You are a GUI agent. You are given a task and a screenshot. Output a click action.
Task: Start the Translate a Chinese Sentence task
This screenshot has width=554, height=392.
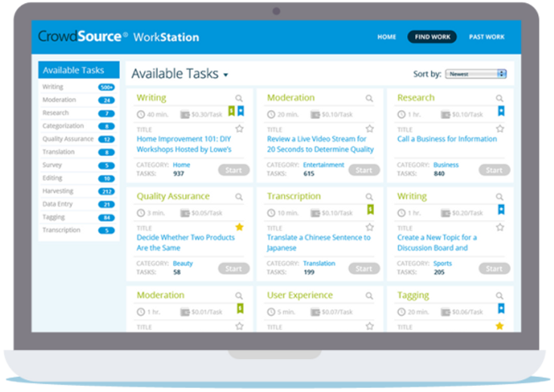(364, 268)
